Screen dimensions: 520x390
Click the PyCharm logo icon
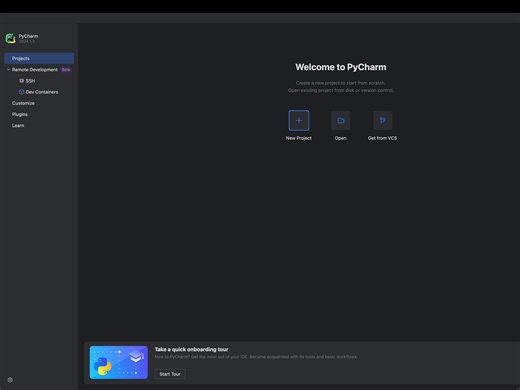pyautogui.click(x=10, y=38)
